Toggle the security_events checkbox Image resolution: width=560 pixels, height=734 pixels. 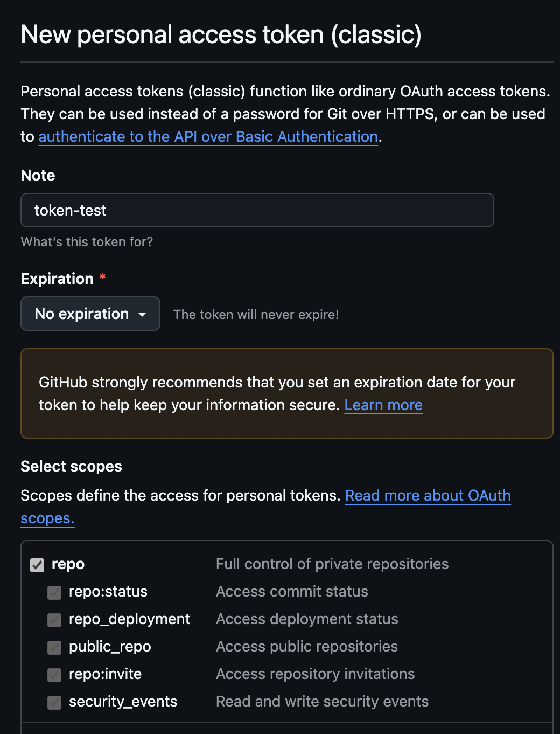coord(54,702)
